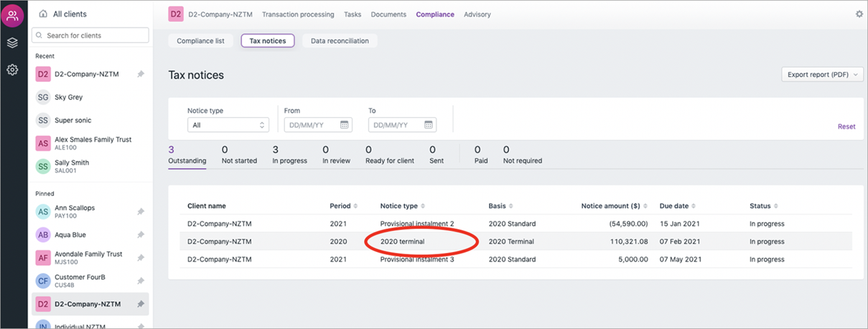
Task: Sort table by Period column
Action: pos(343,206)
